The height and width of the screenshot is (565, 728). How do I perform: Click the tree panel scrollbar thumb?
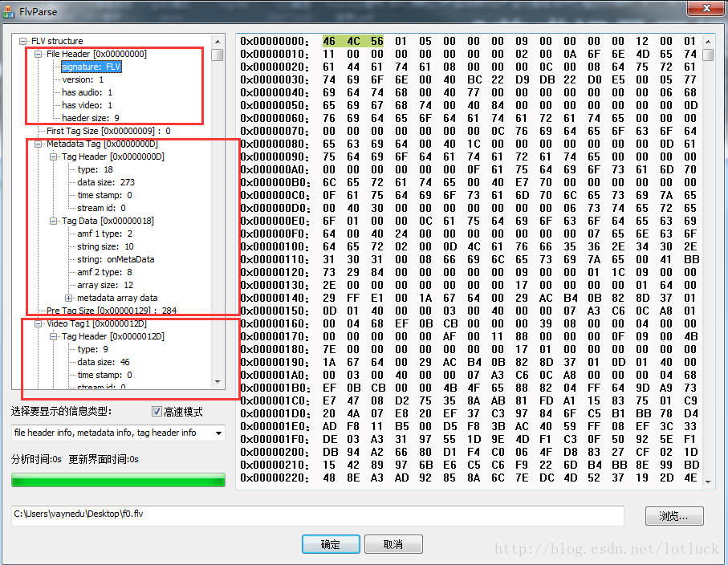coord(218,55)
